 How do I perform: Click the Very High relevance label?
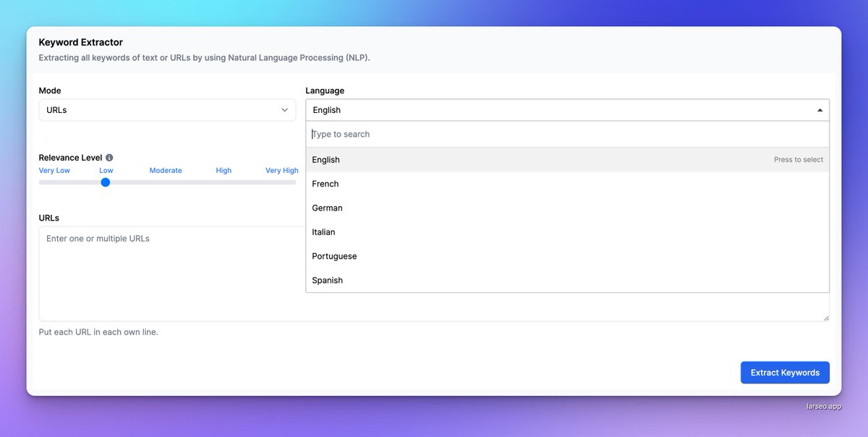pyautogui.click(x=281, y=171)
